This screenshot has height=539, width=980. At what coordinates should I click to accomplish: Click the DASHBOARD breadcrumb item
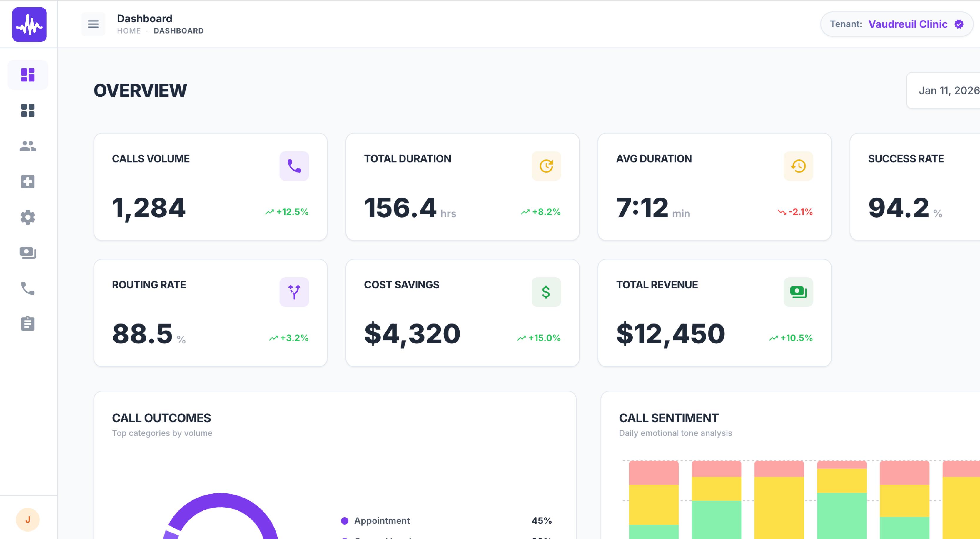point(178,31)
